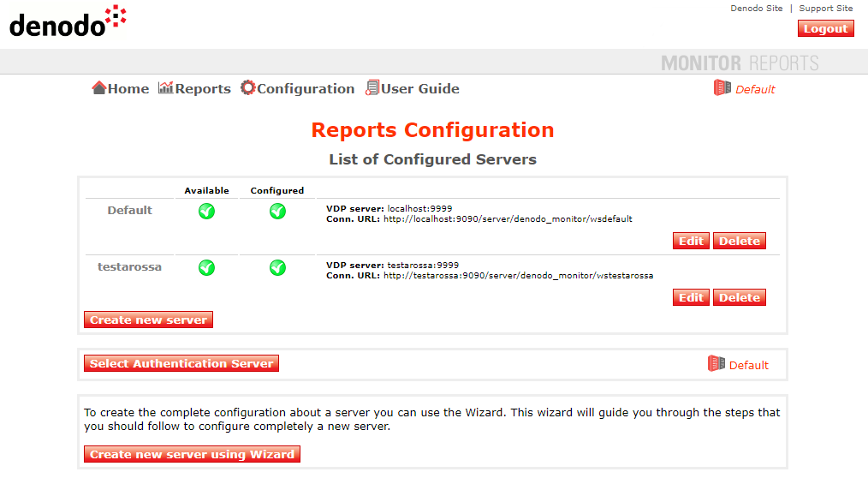Click VDP server testarossa:9999 text
868x484 pixels.
tap(392, 266)
